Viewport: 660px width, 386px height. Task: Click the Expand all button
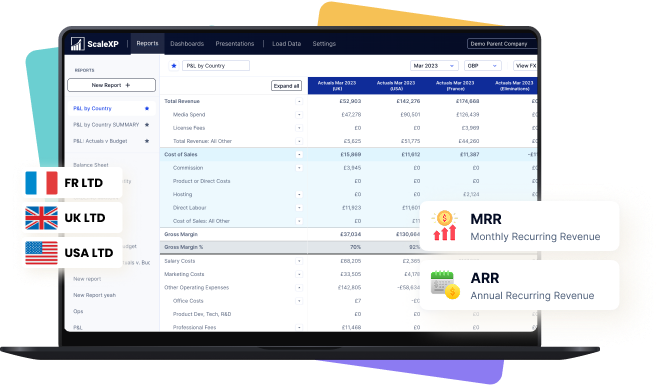pos(286,86)
